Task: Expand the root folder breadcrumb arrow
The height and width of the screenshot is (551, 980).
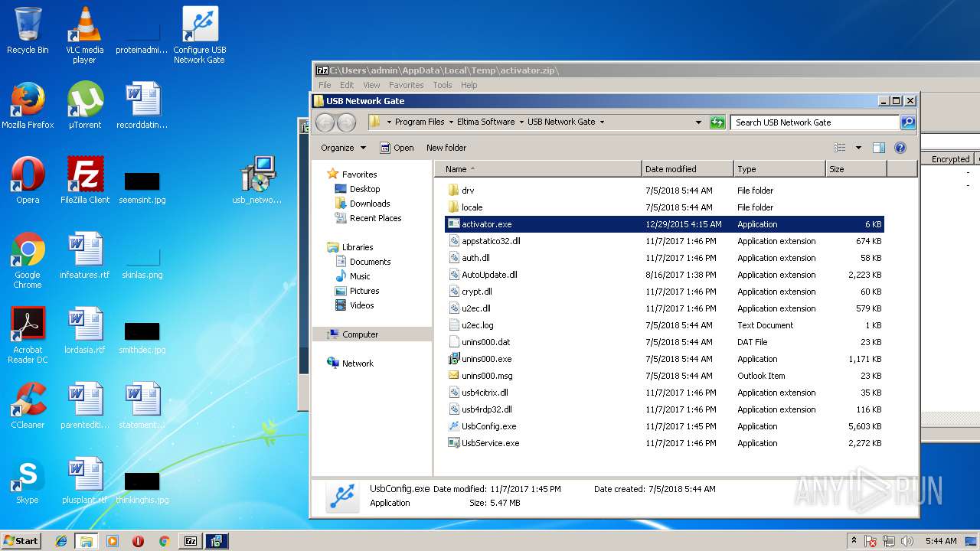Action: pyautogui.click(x=389, y=122)
